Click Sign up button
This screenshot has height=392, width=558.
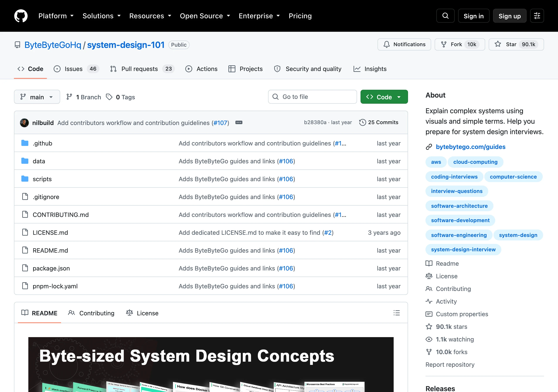pos(510,16)
